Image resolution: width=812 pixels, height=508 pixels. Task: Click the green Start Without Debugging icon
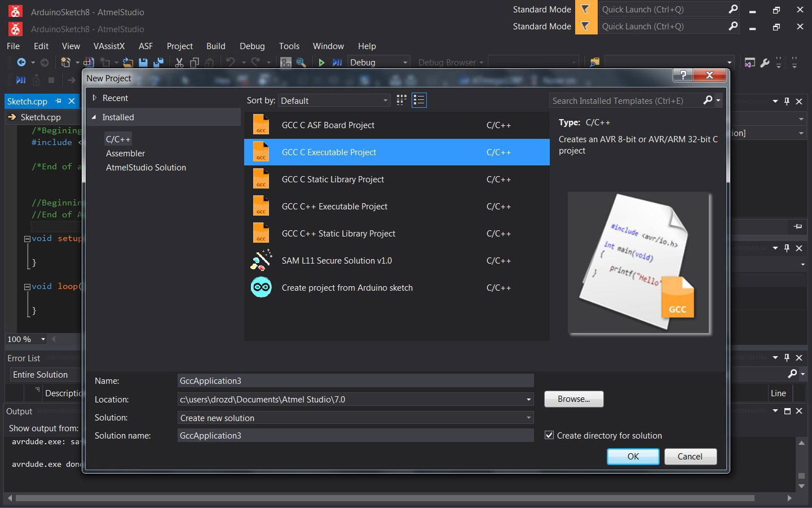[x=321, y=62]
